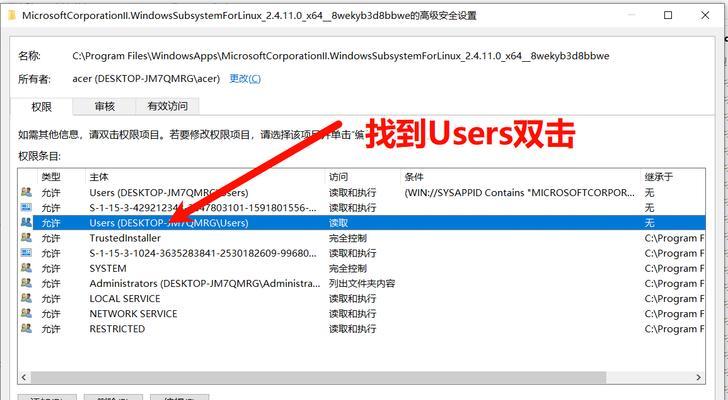Open the 有效访问 tab
This screenshot has width=728, height=400.
tap(168, 106)
